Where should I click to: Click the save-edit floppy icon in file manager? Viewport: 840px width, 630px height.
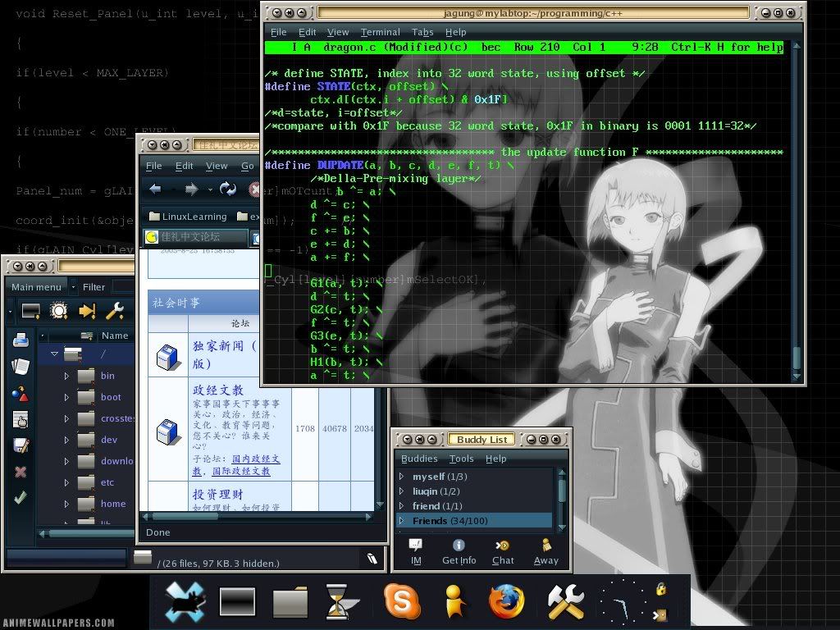(21, 445)
